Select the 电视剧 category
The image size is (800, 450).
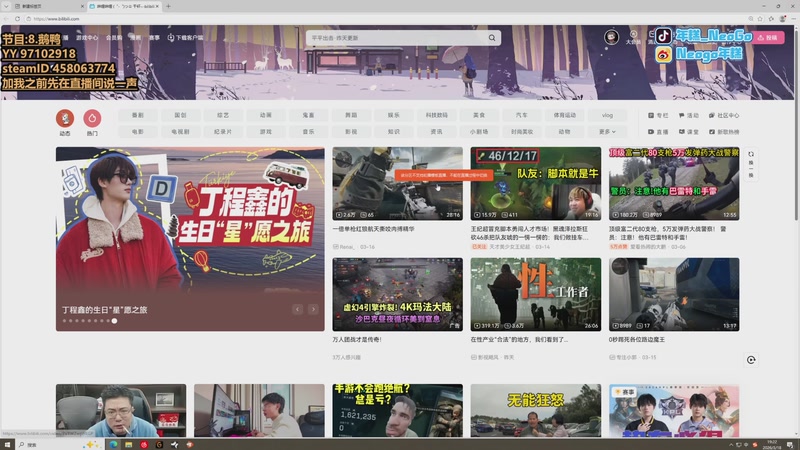tap(180, 132)
